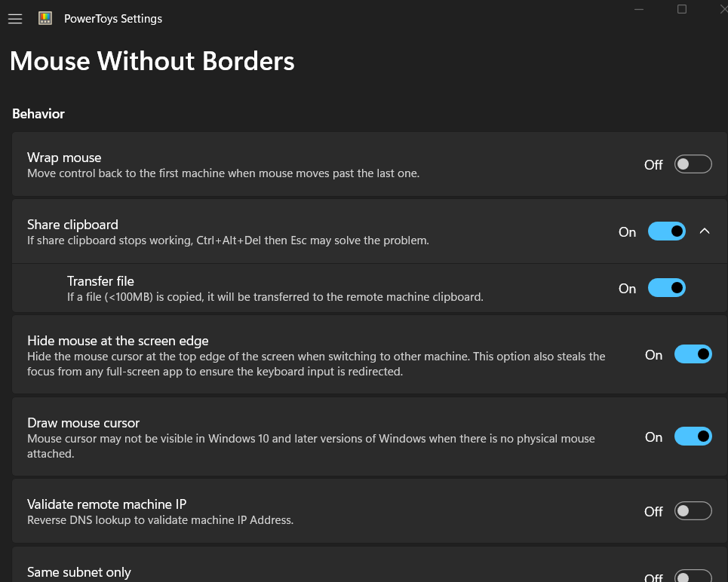
Task: Click the PowerToys Settings window title
Action: coord(113,19)
